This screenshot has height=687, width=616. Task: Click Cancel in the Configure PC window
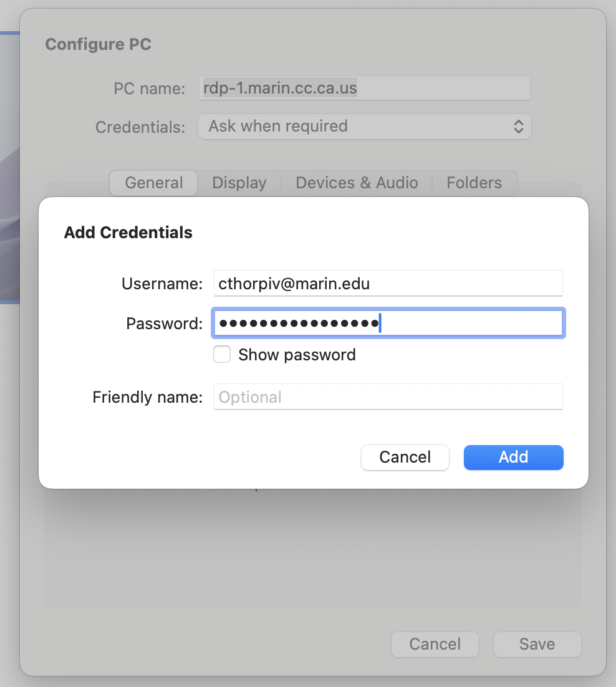(x=435, y=644)
